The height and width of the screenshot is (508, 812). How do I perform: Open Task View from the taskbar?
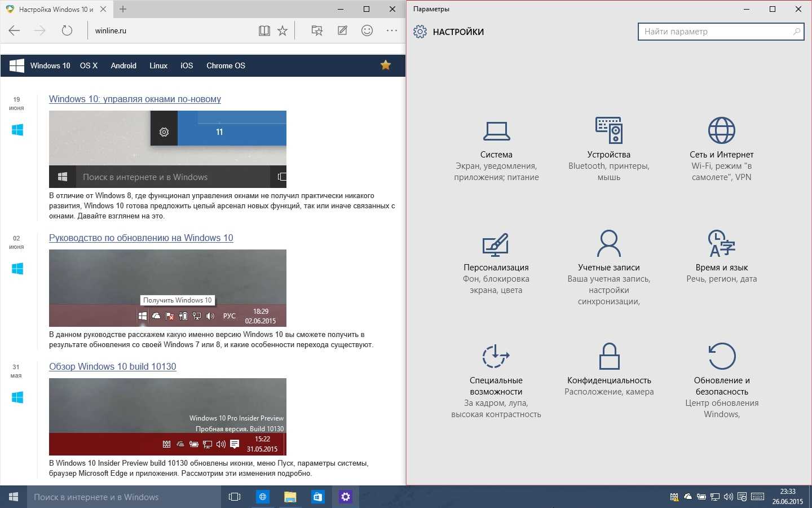pos(235,497)
